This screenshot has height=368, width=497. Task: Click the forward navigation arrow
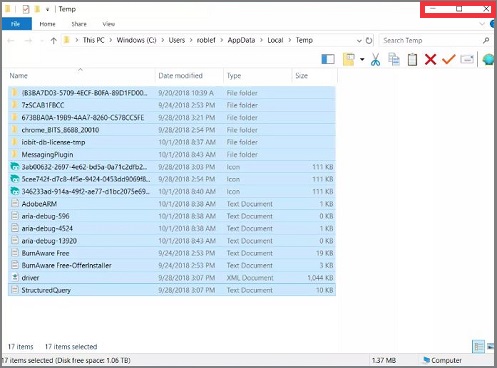click(28, 41)
